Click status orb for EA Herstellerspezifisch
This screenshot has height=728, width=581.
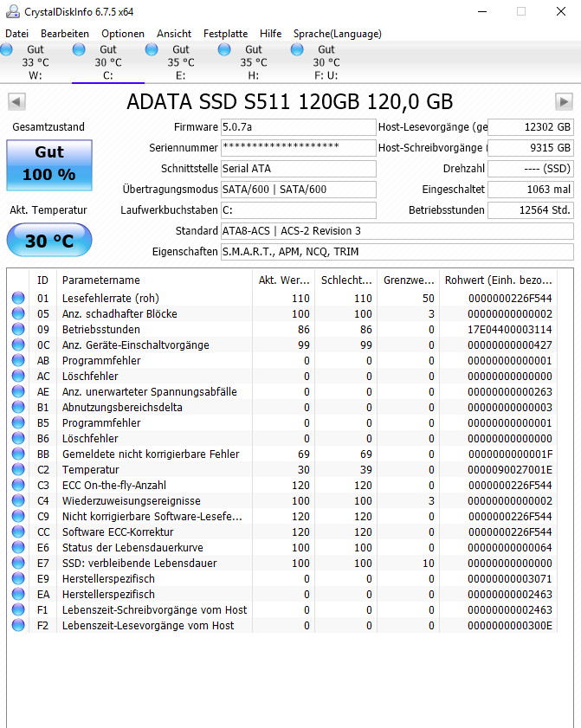pos(18,594)
